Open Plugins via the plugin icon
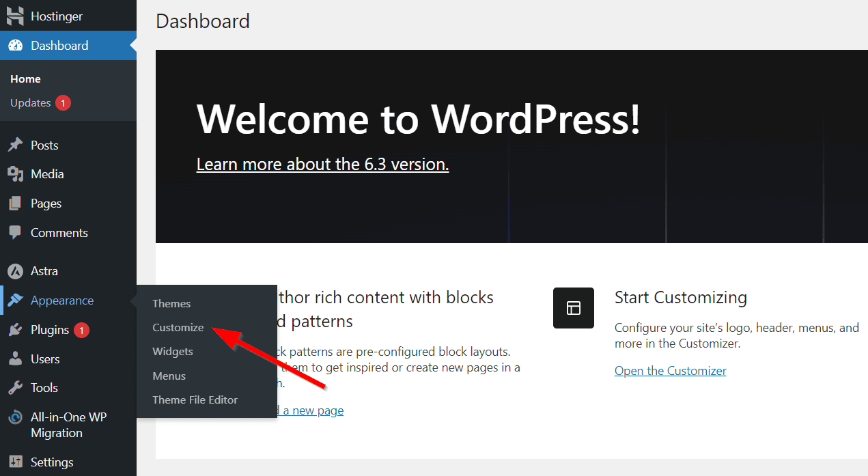This screenshot has height=476, width=868. point(15,329)
